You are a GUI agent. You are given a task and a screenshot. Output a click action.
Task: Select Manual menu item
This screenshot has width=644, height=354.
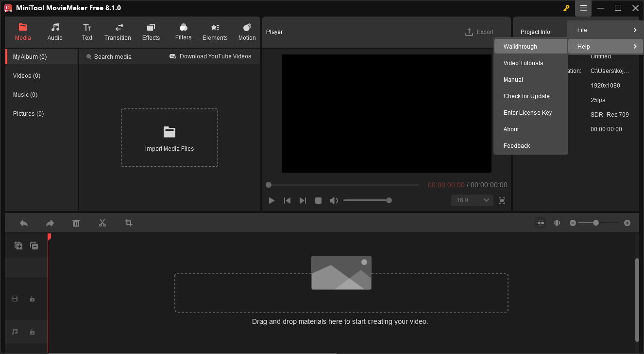[531, 80]
